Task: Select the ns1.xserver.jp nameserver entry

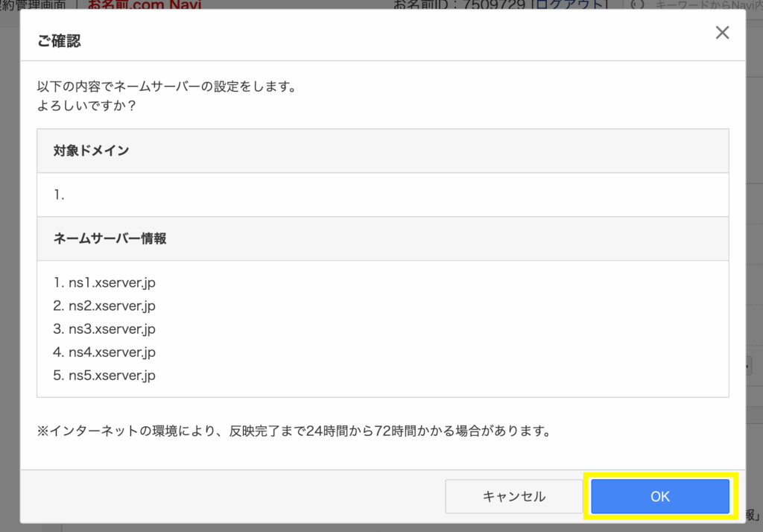Action: point(104,283)
